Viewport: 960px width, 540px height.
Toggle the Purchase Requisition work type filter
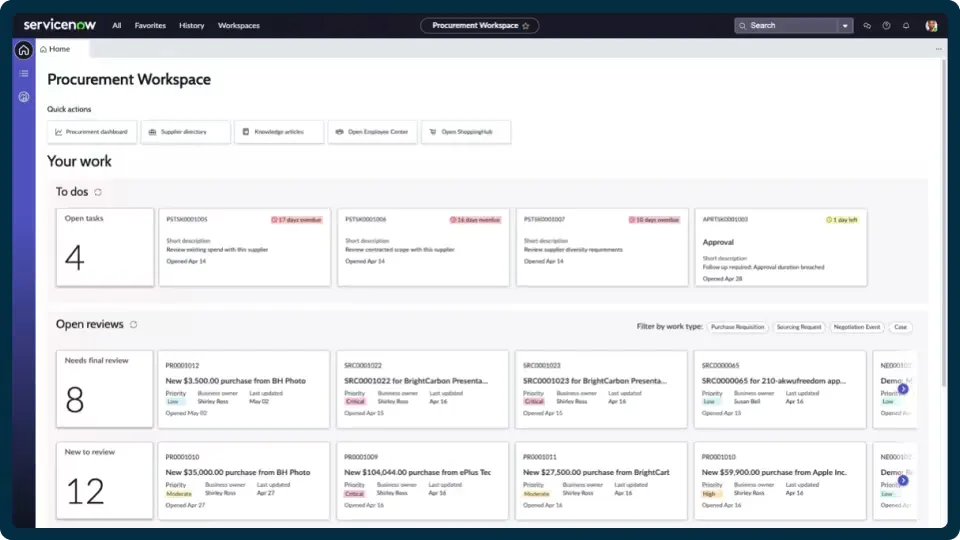737,327
